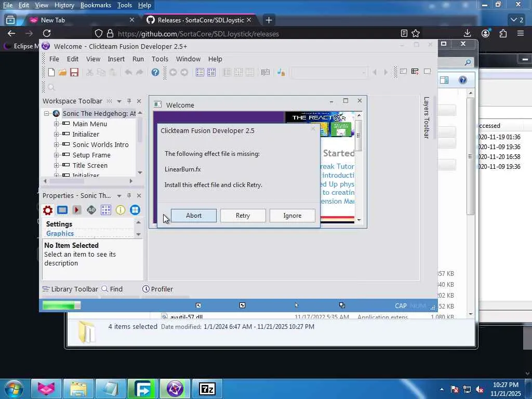
Task: Expand the Sonic Worlds Intro tree node
Action: pos(56,144)
